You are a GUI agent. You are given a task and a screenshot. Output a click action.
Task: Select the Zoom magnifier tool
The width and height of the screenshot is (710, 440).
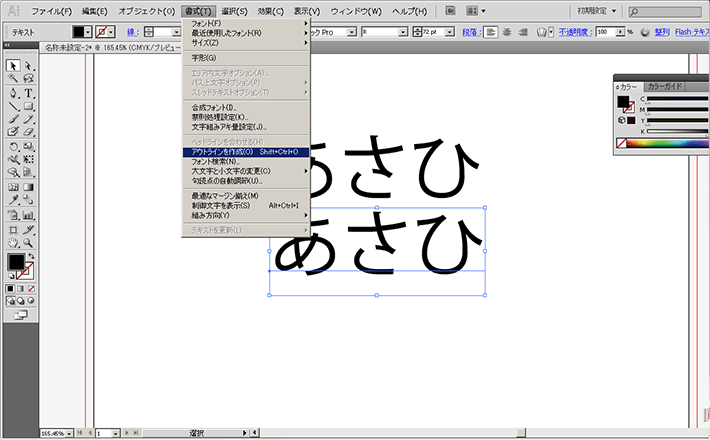pyautogui.click(x=29, y=241)
